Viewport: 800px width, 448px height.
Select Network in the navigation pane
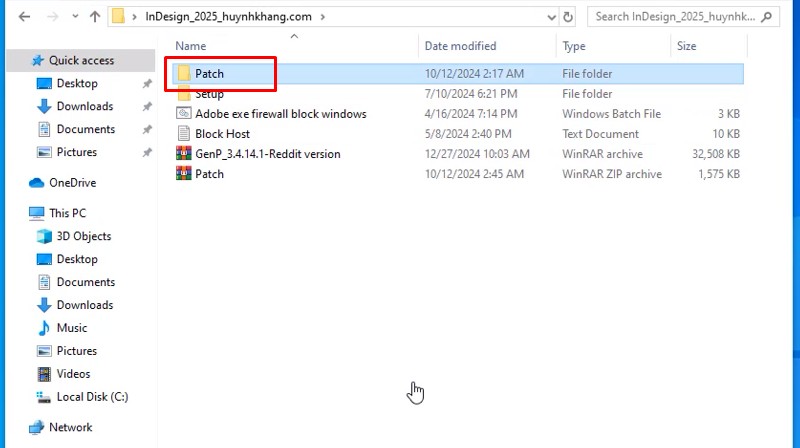(70, 427)
